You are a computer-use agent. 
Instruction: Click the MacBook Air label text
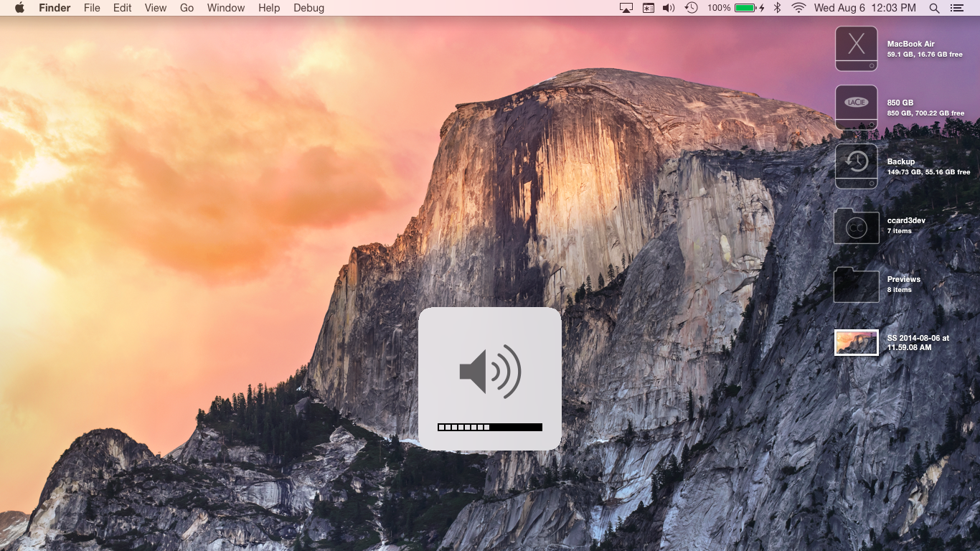[x=910, y=44]
